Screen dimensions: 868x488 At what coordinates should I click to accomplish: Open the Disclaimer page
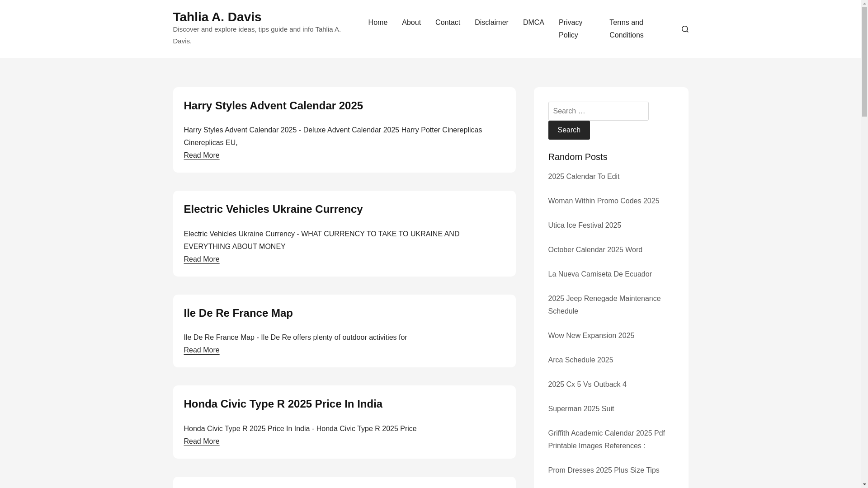click(x=491, y=23)
